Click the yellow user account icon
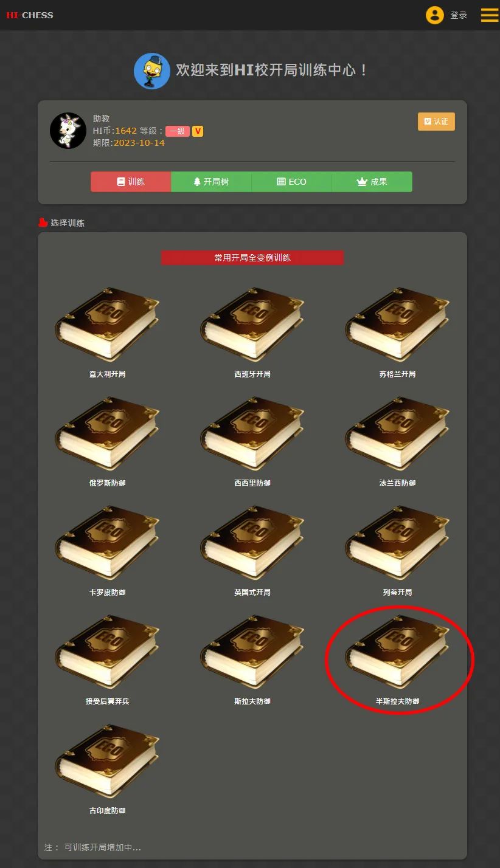500x868 pixels. point(434,15)
